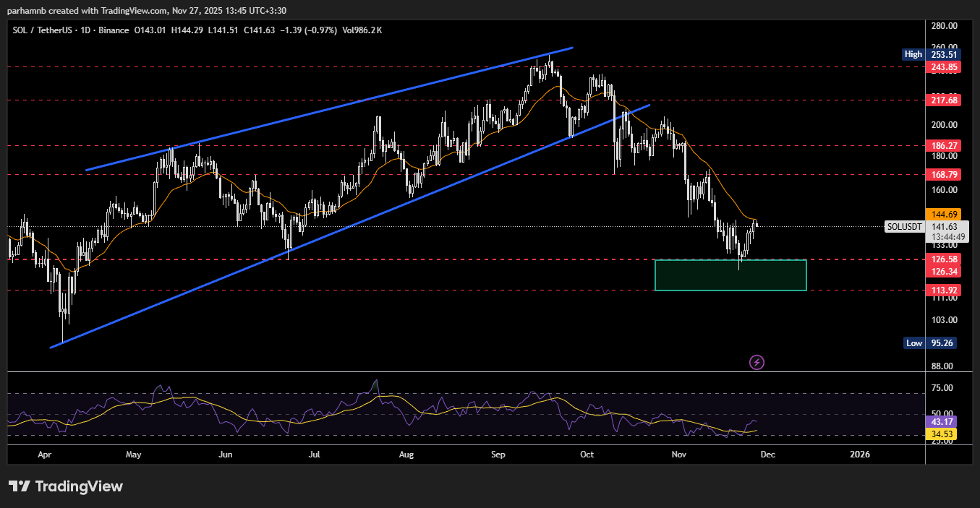The width and height of the screenshot is (980, 508).
Task: Click the High 253.51 price label
Action: 933,54
